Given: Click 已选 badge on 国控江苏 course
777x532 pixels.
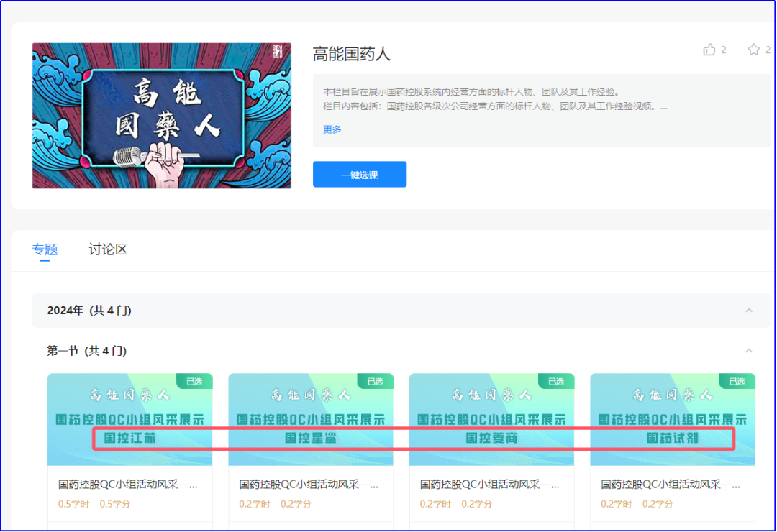Looking at the screenshot, I should click(x=194, y=381).
